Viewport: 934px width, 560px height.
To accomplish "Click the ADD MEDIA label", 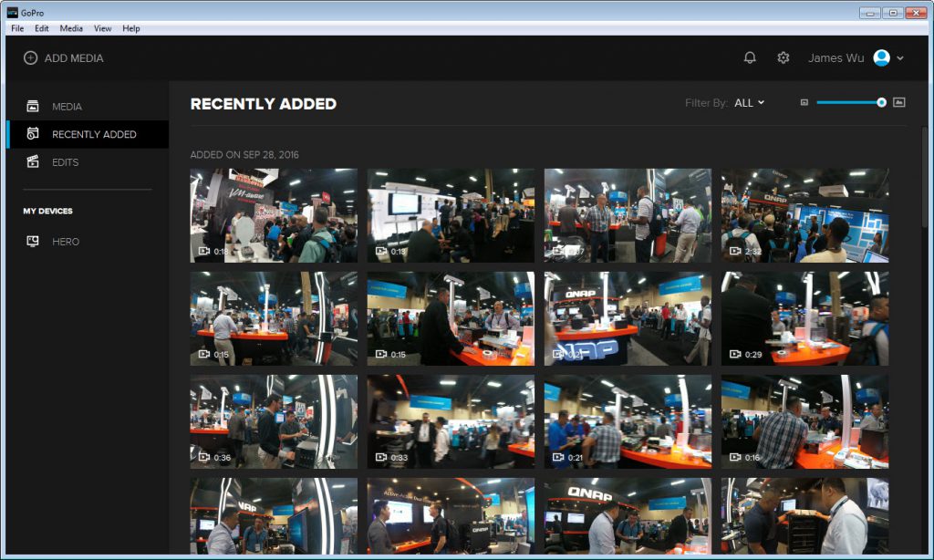I will [74, 57].
